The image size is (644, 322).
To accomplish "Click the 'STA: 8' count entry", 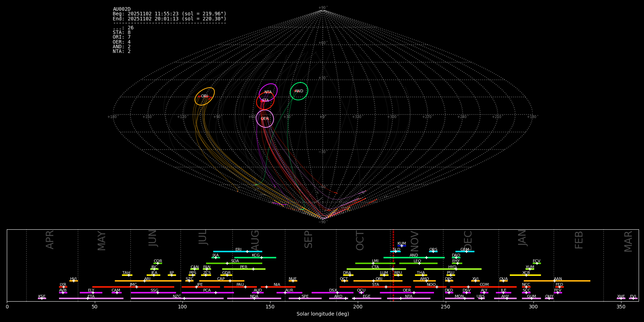I will [x=122, y=33].
